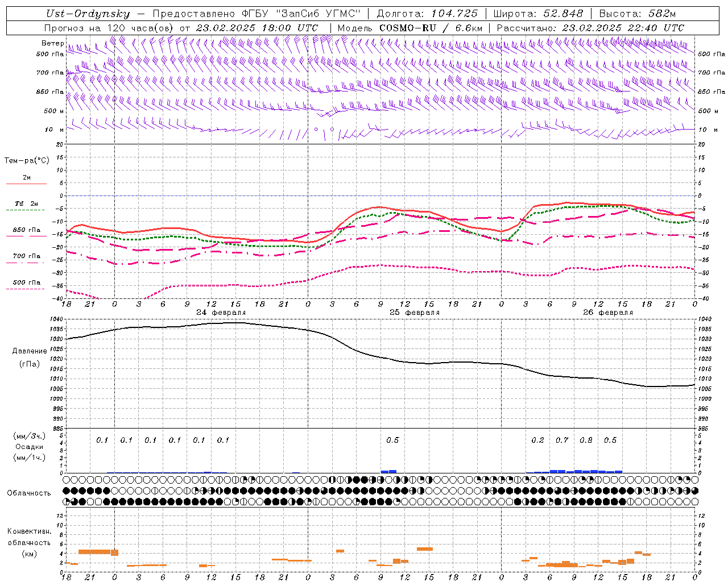Click the 'Тем-ра(°C)' temperature panel label
The width and height of the screenshot is (728, 582).
tap(27, 160)
